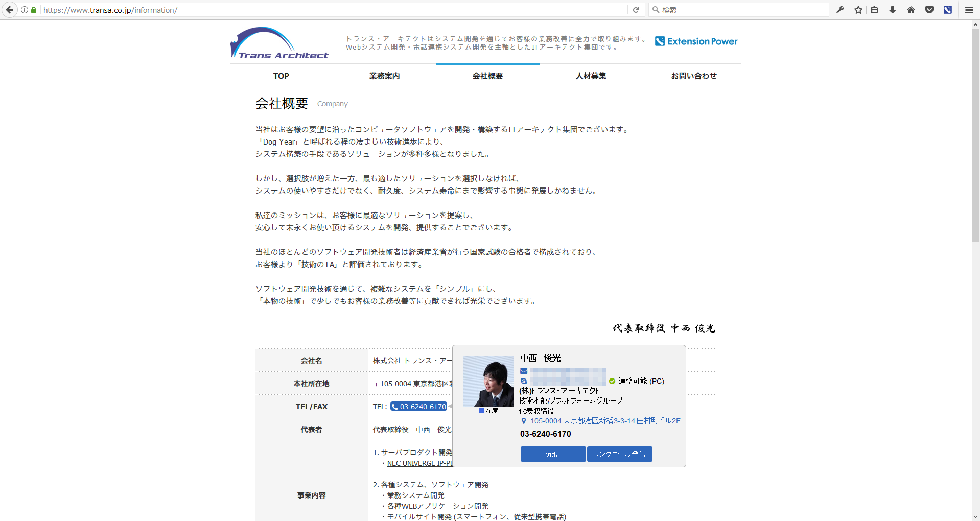The image size is (980, 521).
Task: Click the blue click-to-call extension icon
Action: click(948, 10)
